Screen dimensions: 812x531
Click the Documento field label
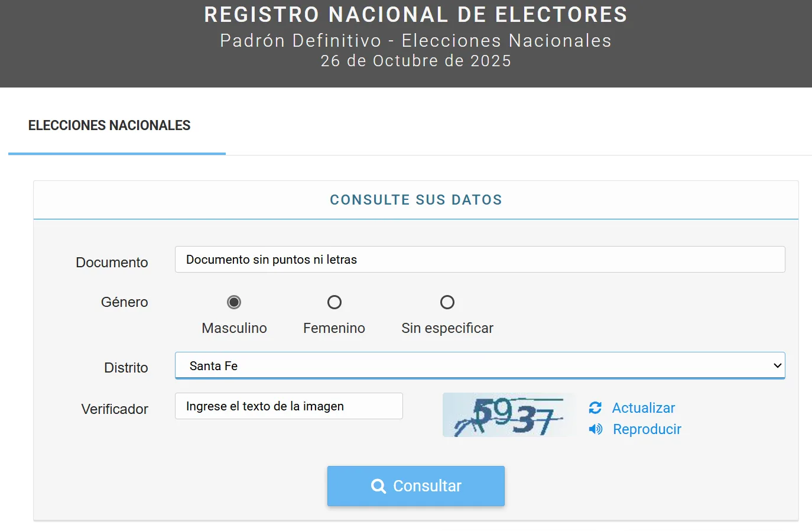tap(112, 263)
